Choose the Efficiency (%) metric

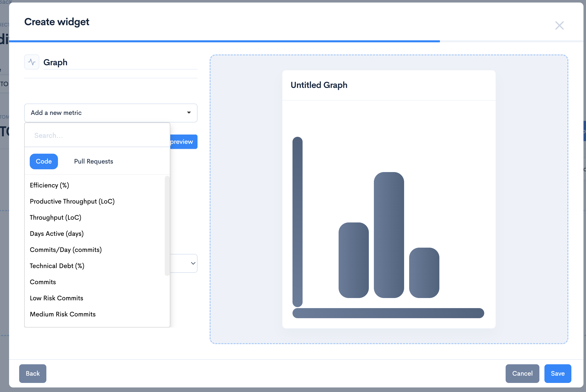tap(49, 185)
